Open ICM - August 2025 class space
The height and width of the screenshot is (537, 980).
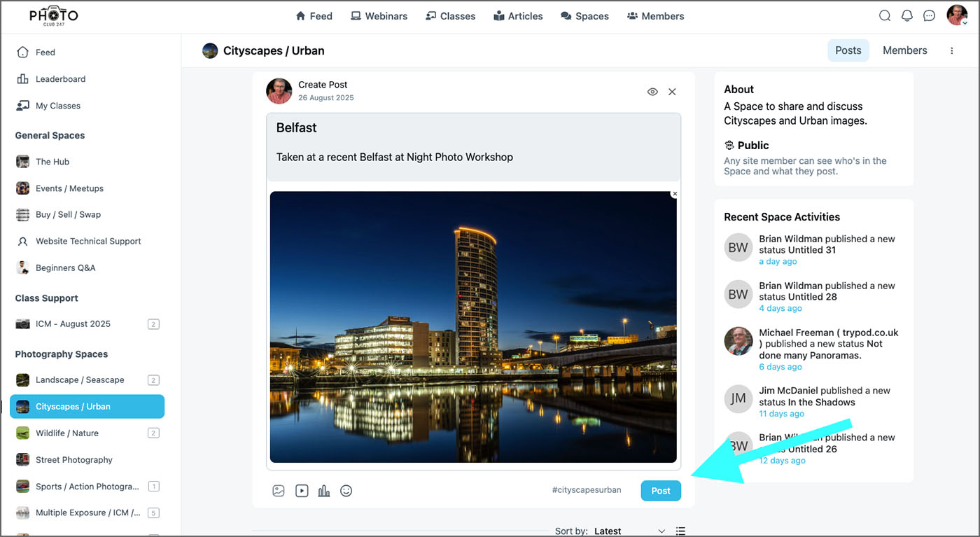point(87,324)
